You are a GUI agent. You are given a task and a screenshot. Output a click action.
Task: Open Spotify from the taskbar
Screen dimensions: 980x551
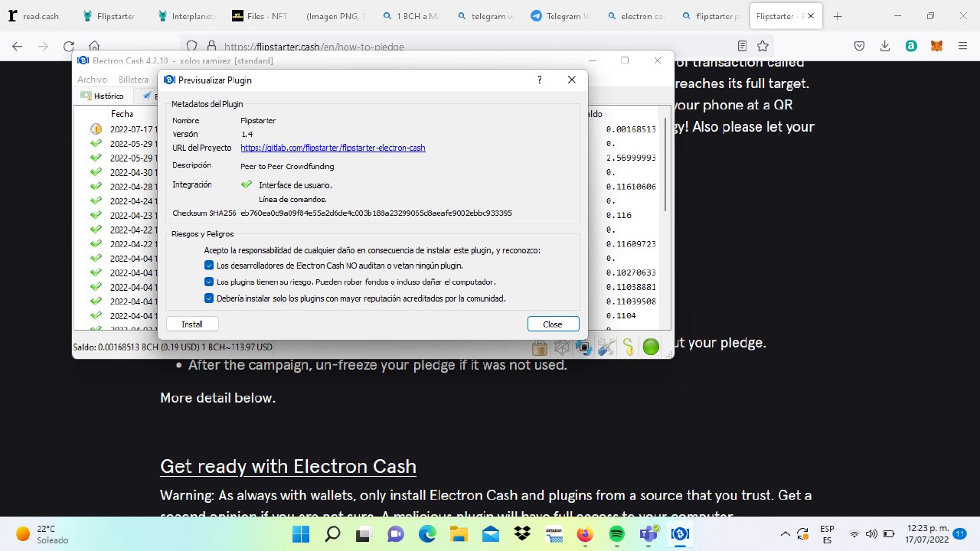617,534
